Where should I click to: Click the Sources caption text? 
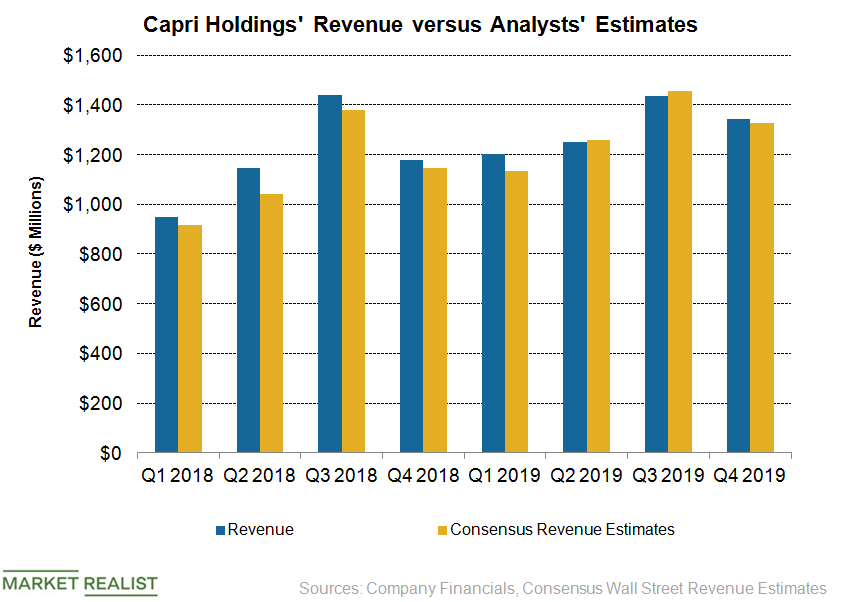[x=563, y=589]
